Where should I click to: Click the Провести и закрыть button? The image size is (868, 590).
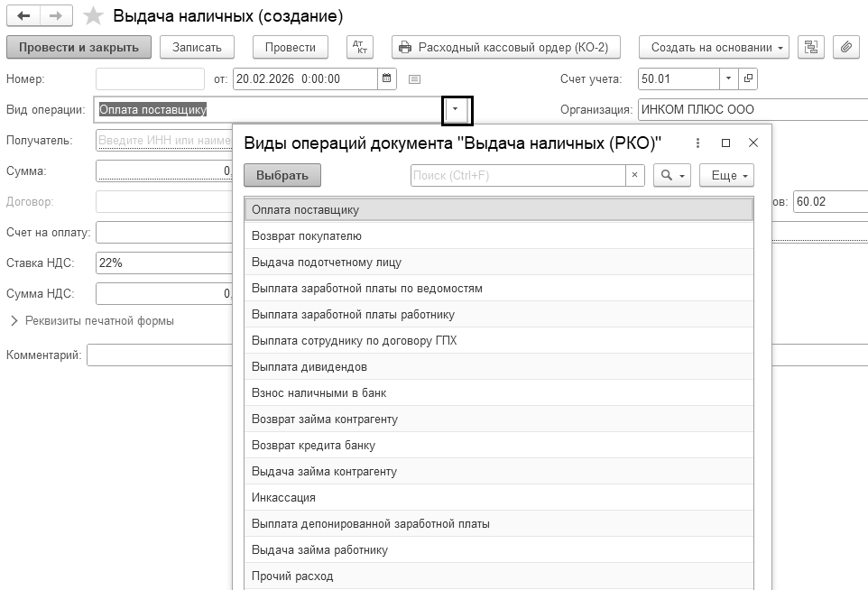(x=78, y=47)
